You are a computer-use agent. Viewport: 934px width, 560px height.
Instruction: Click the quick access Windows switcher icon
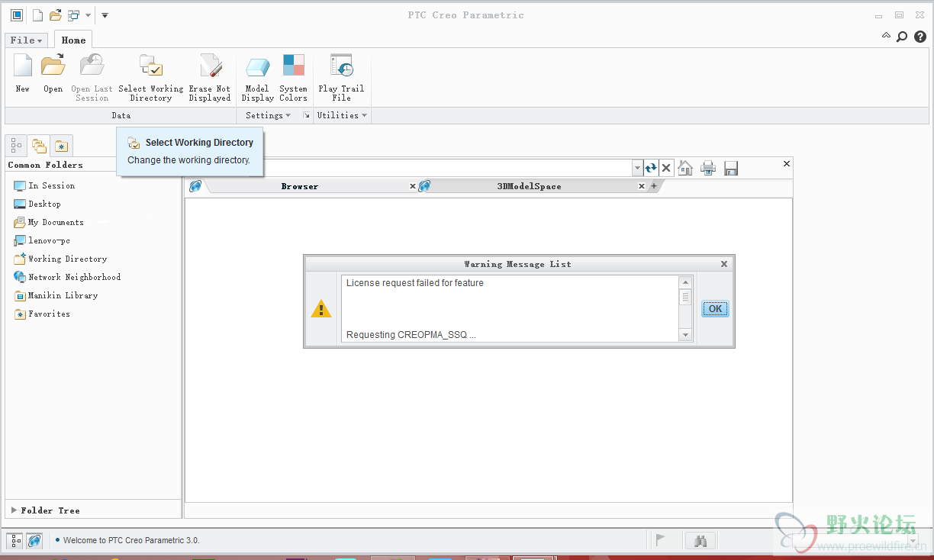pos(73,15)
